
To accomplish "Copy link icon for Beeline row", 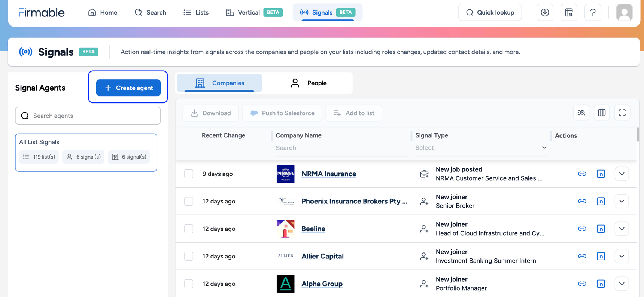I will tap(582, 229).
